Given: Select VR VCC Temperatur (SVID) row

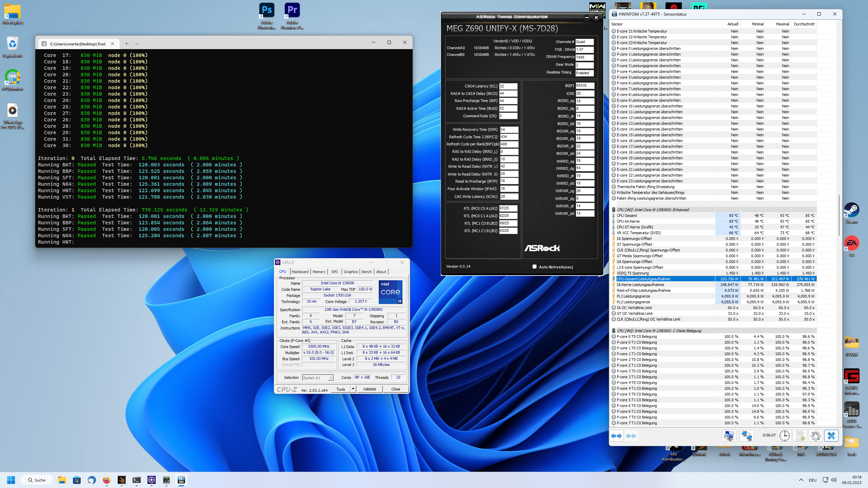Looking at the screenshot, I should (714, 233).
